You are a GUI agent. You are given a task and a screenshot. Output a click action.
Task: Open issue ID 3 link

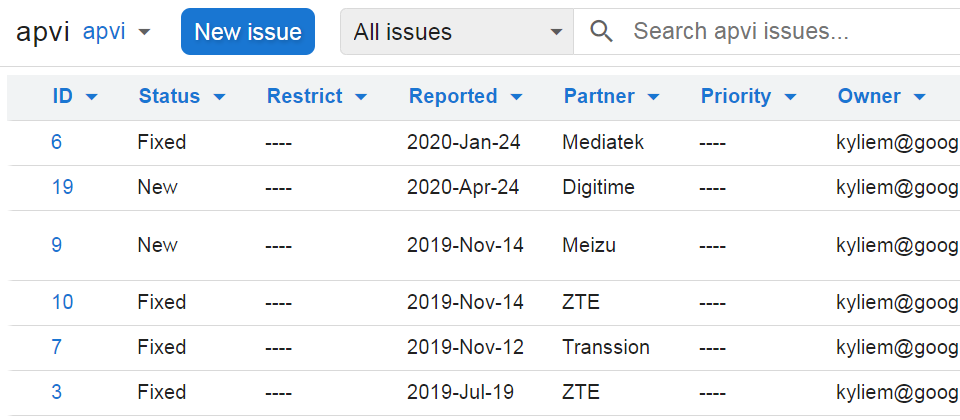click(56, 392)
